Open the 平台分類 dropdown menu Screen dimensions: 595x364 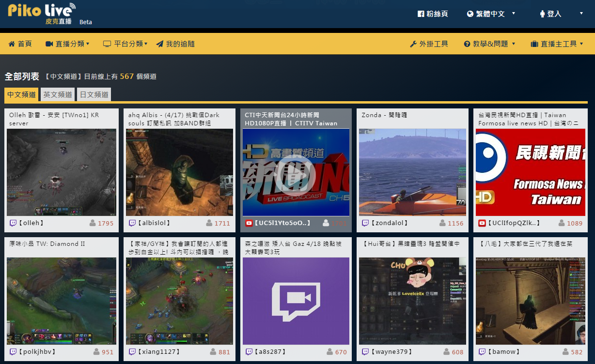click(x=126, y=44)
